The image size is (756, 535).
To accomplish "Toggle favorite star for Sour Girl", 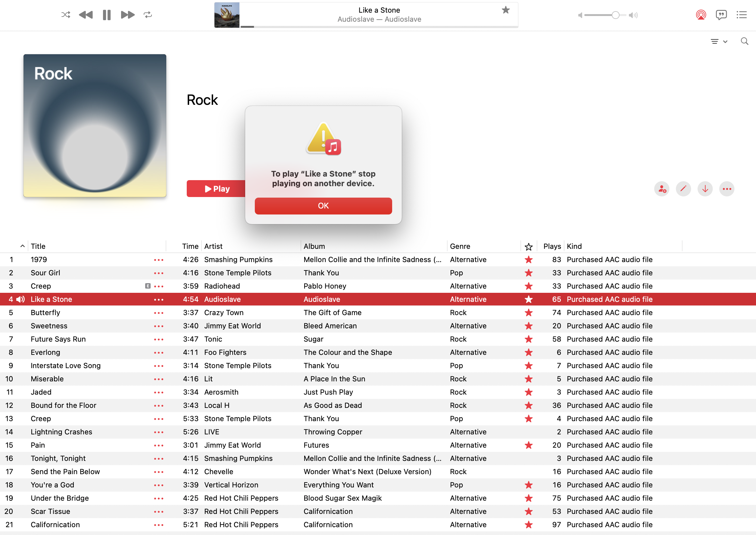I will coord(528,273).
